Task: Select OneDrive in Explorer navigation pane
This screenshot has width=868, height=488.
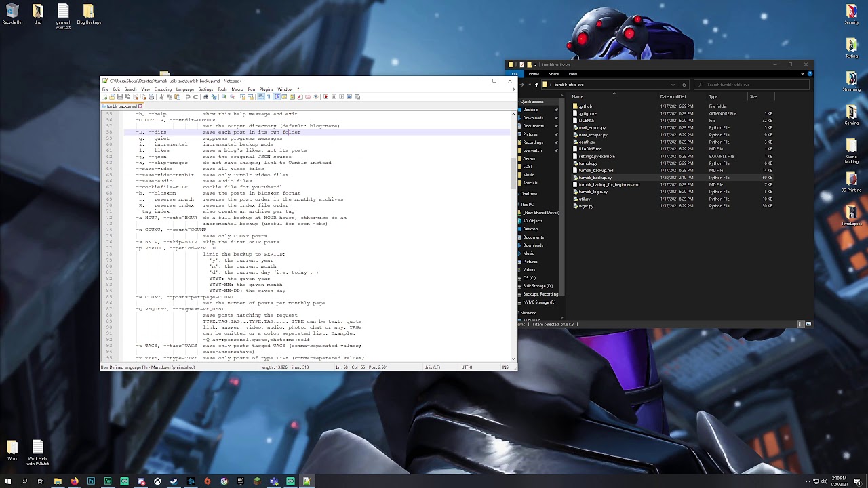Action: point(528,194)
